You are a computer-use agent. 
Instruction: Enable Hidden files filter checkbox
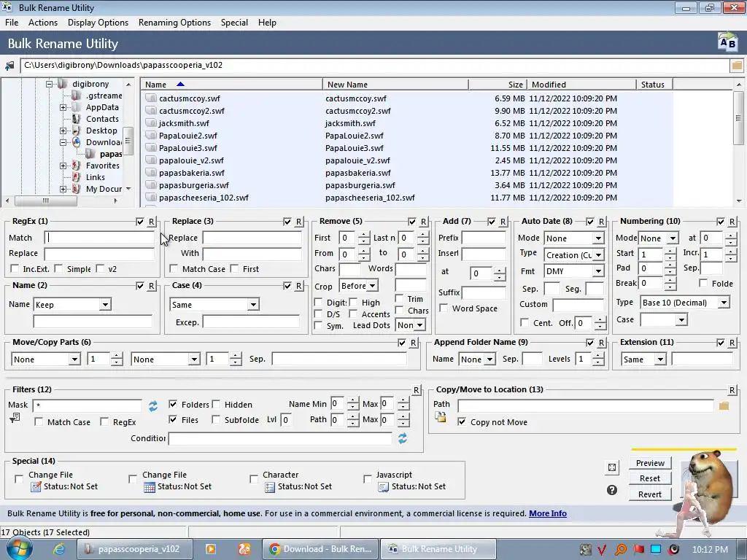216,404
